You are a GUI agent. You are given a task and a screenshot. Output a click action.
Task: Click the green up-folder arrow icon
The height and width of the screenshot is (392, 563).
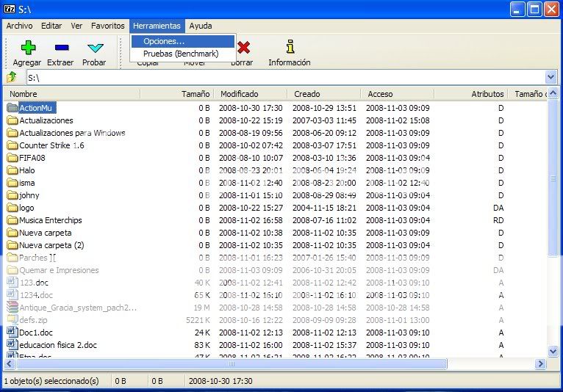[12, 77]
